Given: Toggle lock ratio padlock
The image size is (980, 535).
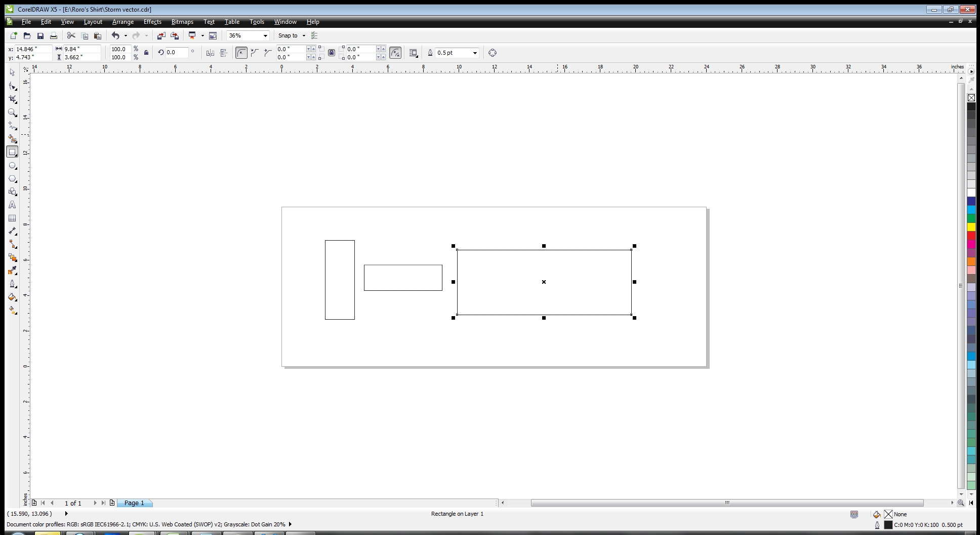Looking at the screenshot, I should click(x=146, y=53).
